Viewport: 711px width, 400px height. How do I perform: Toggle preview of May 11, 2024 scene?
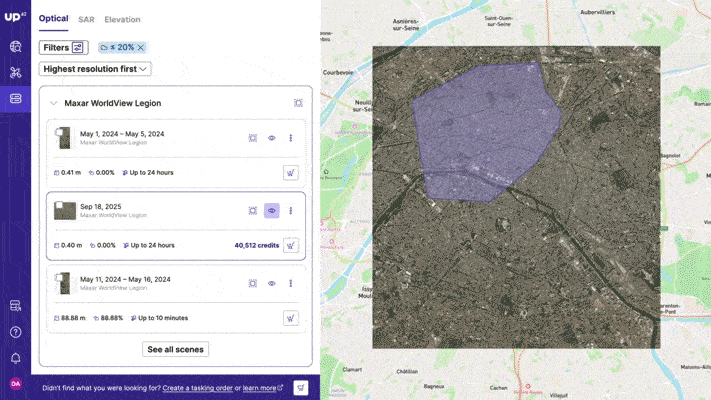pyautogui.click(x=272, y=283)
